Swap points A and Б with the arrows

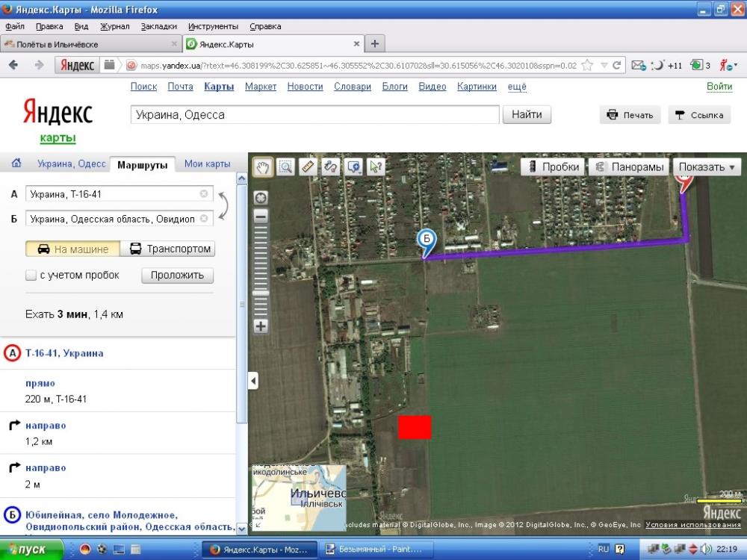click(223, 206)
